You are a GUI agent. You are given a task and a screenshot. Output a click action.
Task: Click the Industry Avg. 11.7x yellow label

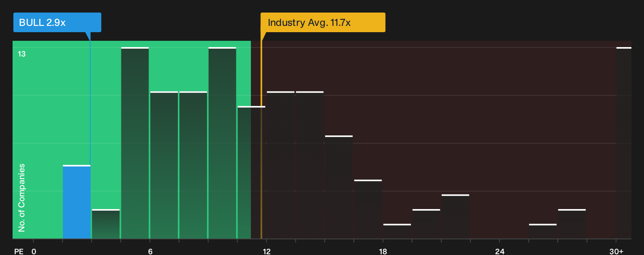click(x=323, y=22)
